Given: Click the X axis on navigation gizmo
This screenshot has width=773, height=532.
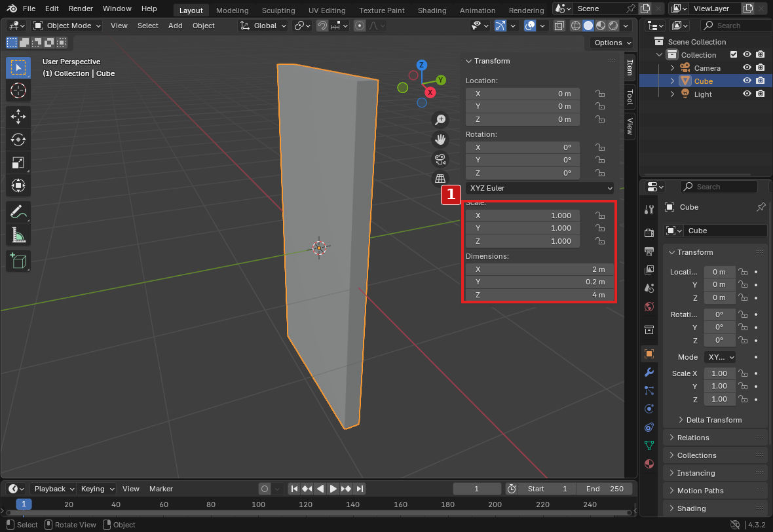Looking at the screenshot, I should (430, 92).
